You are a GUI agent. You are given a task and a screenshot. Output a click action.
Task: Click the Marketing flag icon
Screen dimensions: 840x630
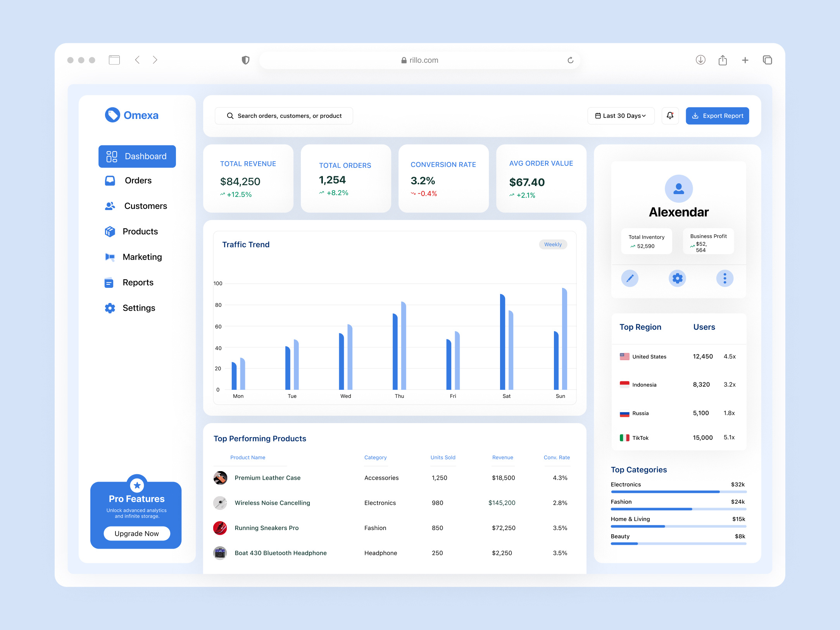click(x=110, y=257)
